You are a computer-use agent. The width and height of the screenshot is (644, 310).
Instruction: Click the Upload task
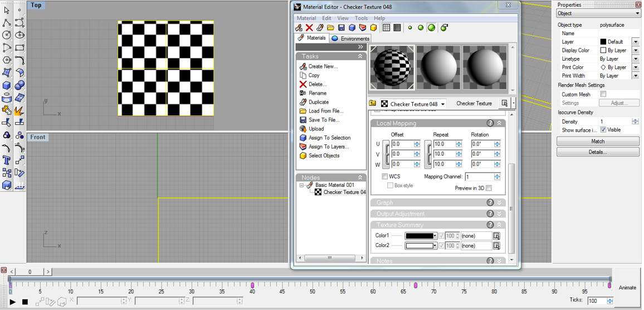click(x=316, y=129)
